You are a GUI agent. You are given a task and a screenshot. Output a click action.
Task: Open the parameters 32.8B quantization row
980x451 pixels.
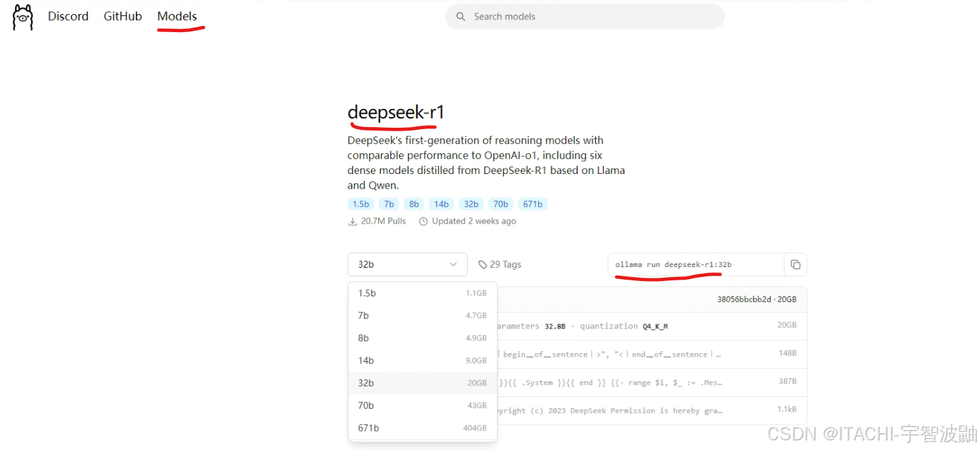651,327
